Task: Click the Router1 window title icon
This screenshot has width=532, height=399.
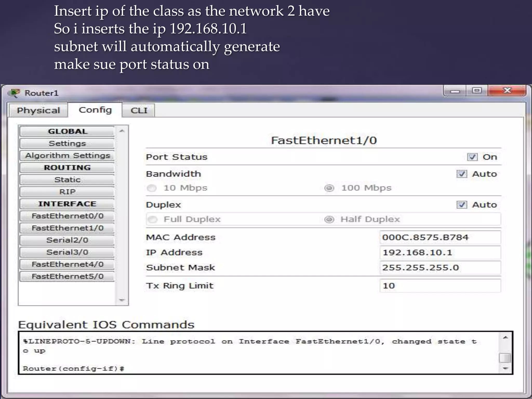Action: (x=14, y=93)
